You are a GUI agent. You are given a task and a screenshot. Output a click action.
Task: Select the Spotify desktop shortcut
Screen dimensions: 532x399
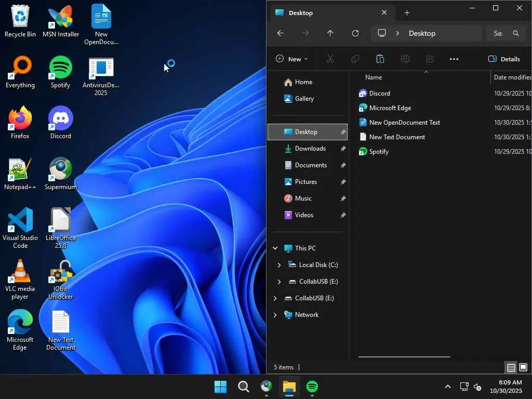(60, 72)
